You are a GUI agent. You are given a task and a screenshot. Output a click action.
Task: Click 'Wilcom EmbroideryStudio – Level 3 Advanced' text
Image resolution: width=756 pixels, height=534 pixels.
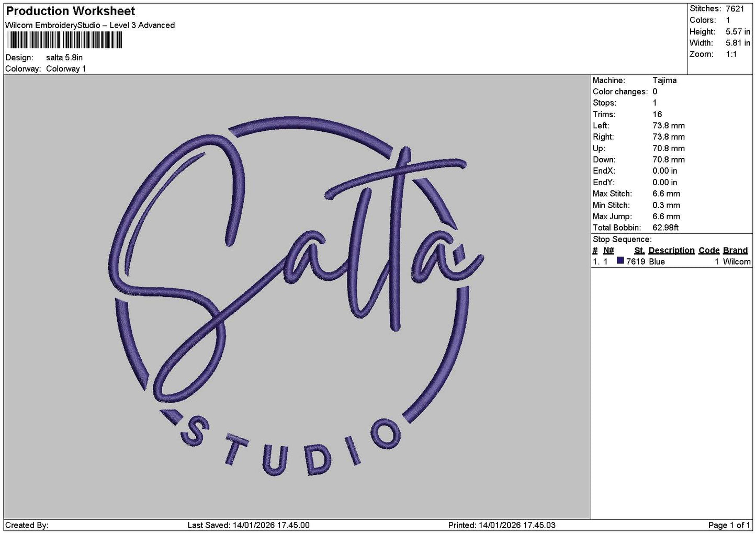pyautogui.click(x=90, y=25)
